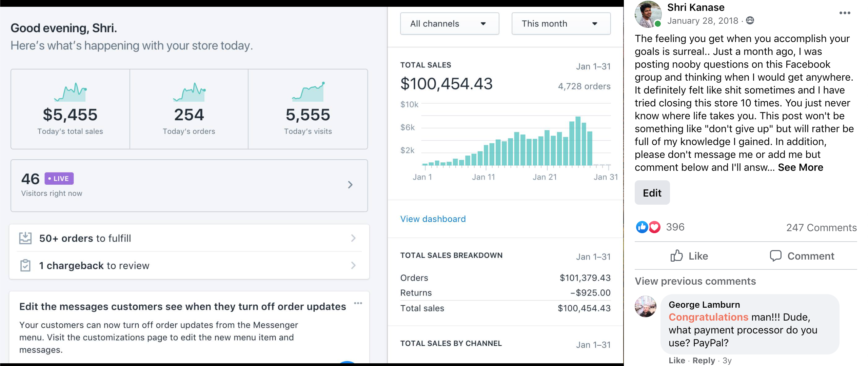Click the $100,454.43 total sales figure
Screen dimensions: 868x366
tap(446, 84)
